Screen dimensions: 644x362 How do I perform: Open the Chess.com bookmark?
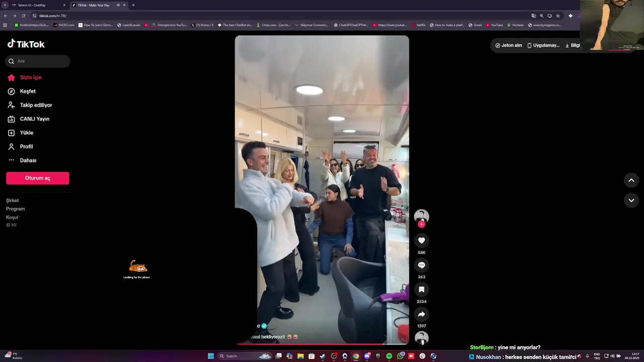273,25
